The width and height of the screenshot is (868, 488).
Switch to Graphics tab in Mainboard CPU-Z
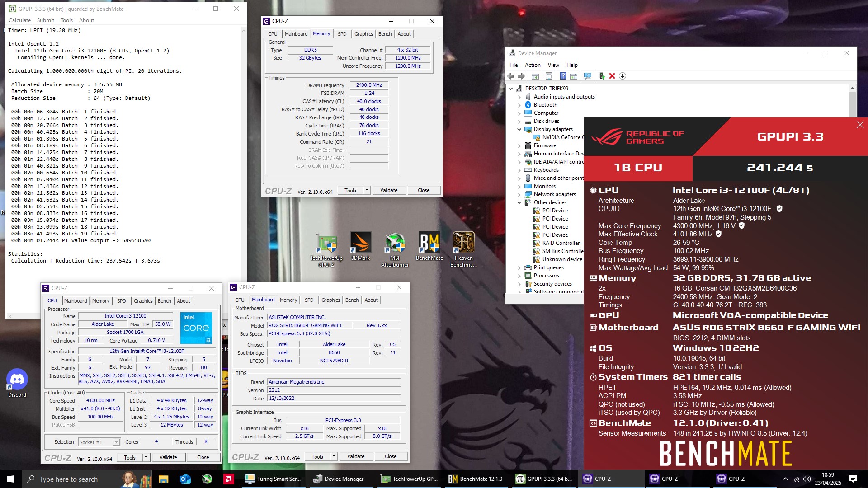(x=331, y=300)
